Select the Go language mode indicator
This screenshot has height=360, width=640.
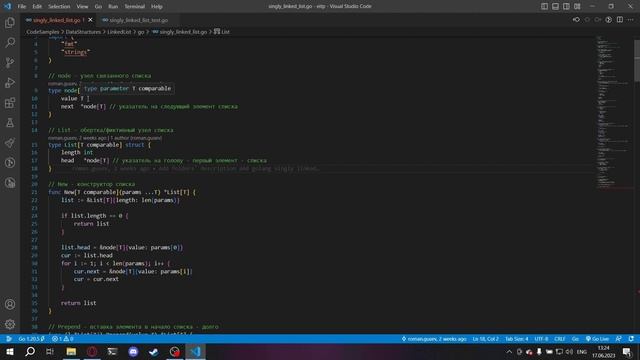tap(575, 339)
